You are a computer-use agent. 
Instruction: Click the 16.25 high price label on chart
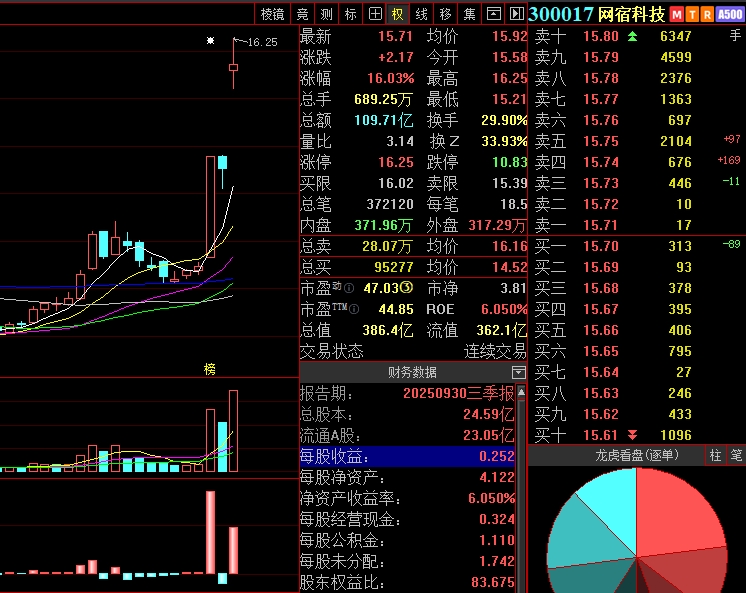(262, 42)
